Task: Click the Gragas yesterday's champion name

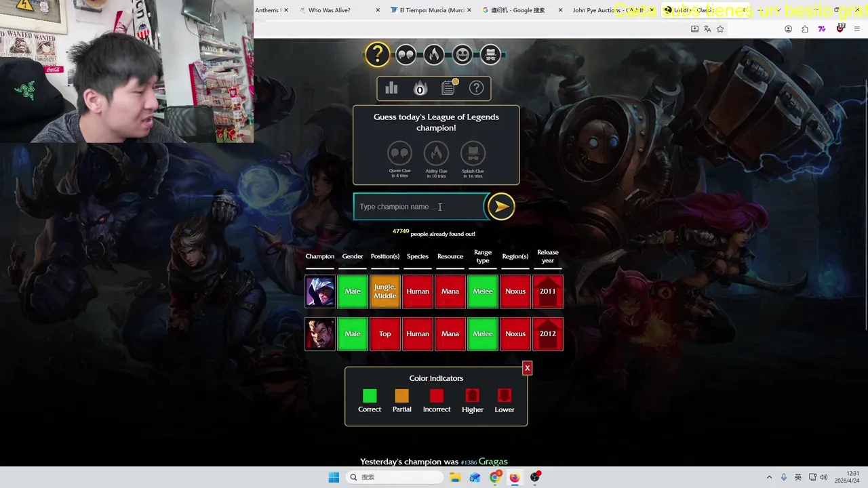Action: click(493, 462)
